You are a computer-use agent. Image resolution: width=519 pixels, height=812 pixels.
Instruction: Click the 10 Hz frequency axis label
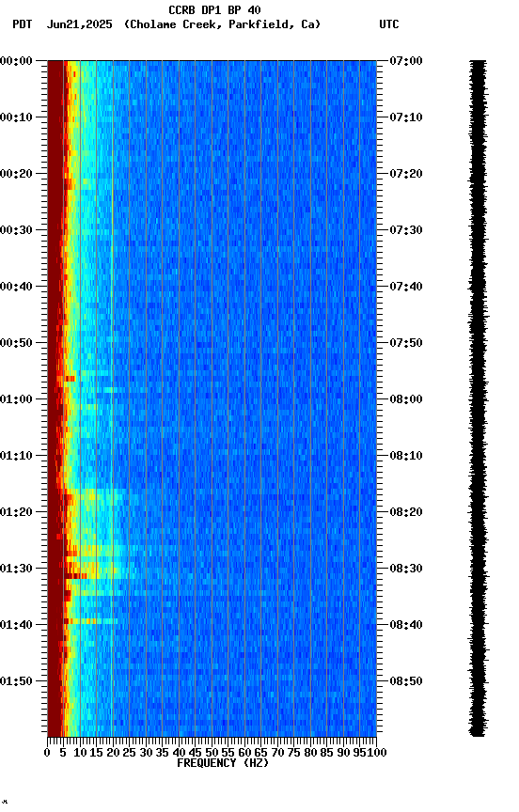click(x=80, y=753)
